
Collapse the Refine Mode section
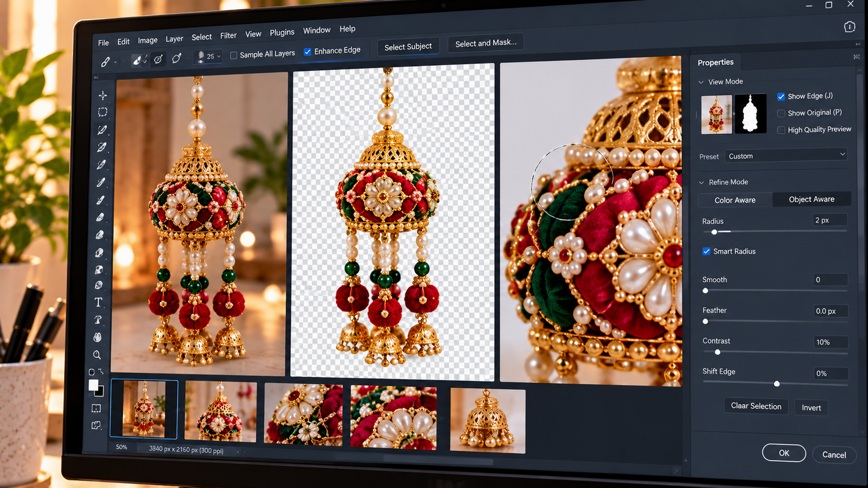pos(701,183)
